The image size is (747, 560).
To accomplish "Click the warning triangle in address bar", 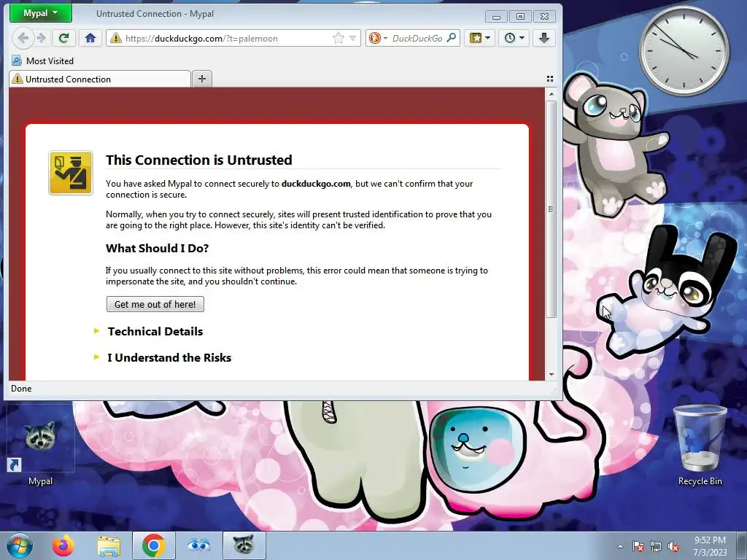I will [115, 38].
